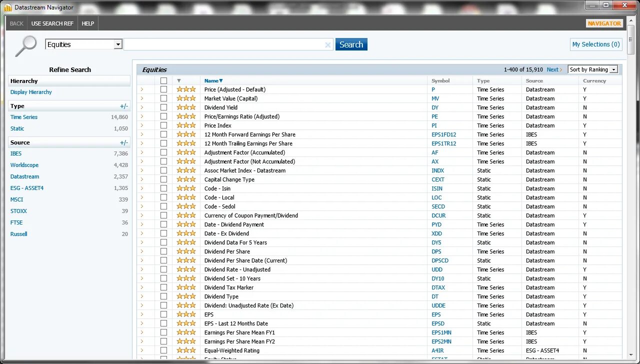Click star rating of Price (Adjusted - Default)
This screenshot has width=640, height=364.
[x=186, y=89]
